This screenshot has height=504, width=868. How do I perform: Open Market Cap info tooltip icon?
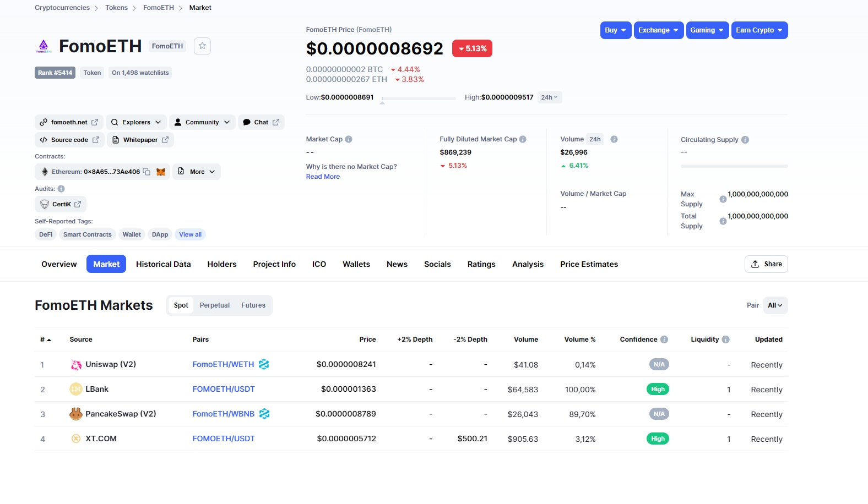[349, 139]
